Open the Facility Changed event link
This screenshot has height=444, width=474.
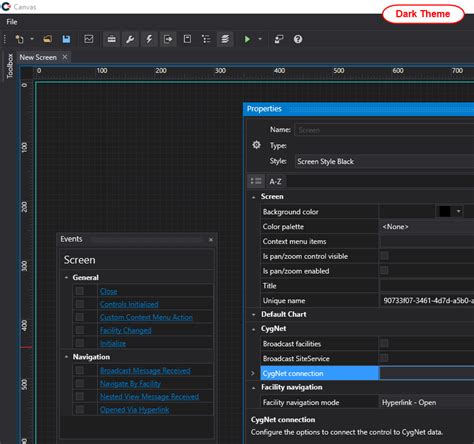coord(126,330)
